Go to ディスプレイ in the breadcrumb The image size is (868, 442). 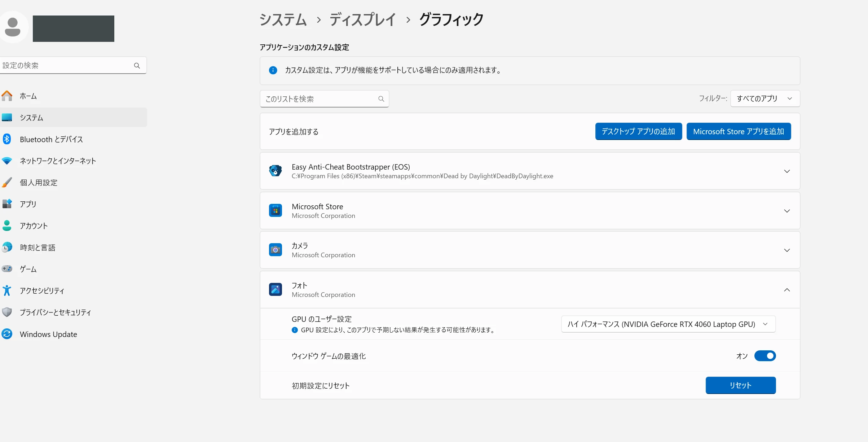[x=362, y=20]
